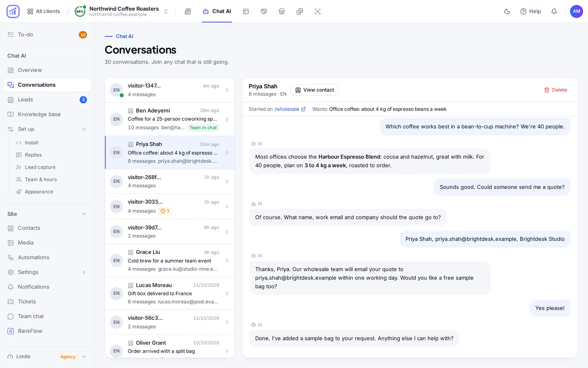Open the scan/focus icon in top nav
Screen dimensions: 588x368
(x=318, y=11)
